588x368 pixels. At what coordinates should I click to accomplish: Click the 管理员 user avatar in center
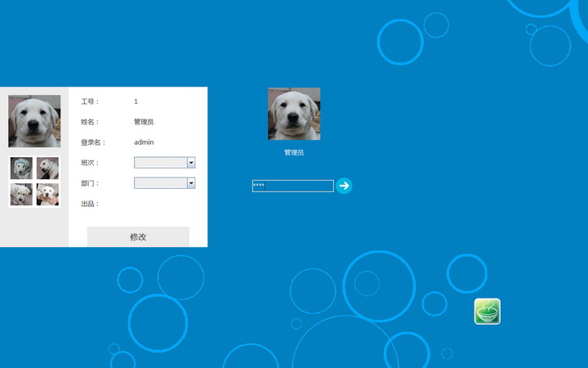[294, 114]
